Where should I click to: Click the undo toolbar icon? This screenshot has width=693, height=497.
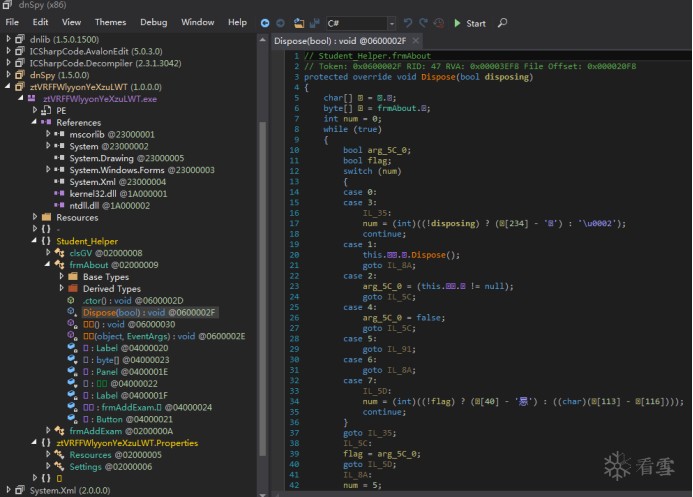tap(407, 23)
